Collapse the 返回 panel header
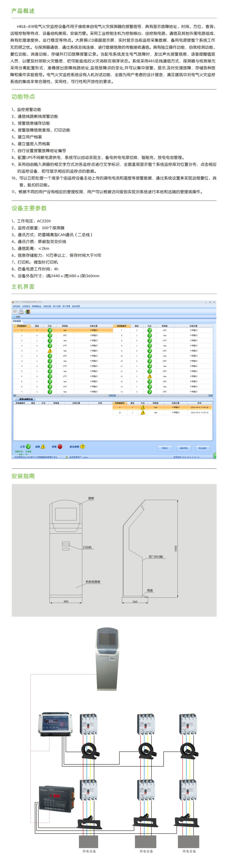The height and width of the screenshot is (868, 238). point(17,317)
